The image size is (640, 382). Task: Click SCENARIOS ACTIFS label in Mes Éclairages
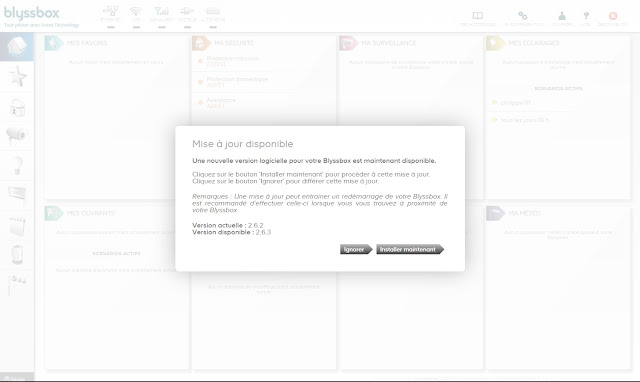(x=558, y=88)
